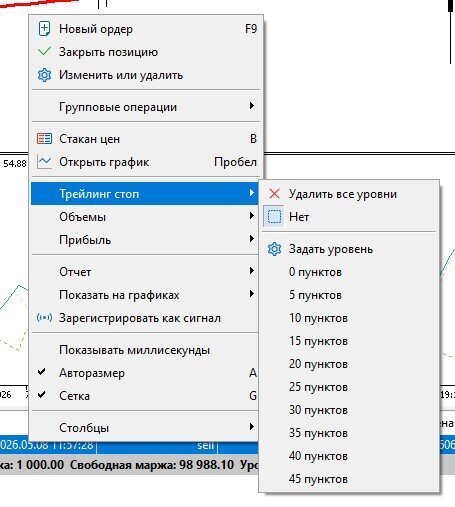This screenshot has width=455, height=507.
Task: Click the gear icon for Изменить или удалить
Action: coord(44,75)
